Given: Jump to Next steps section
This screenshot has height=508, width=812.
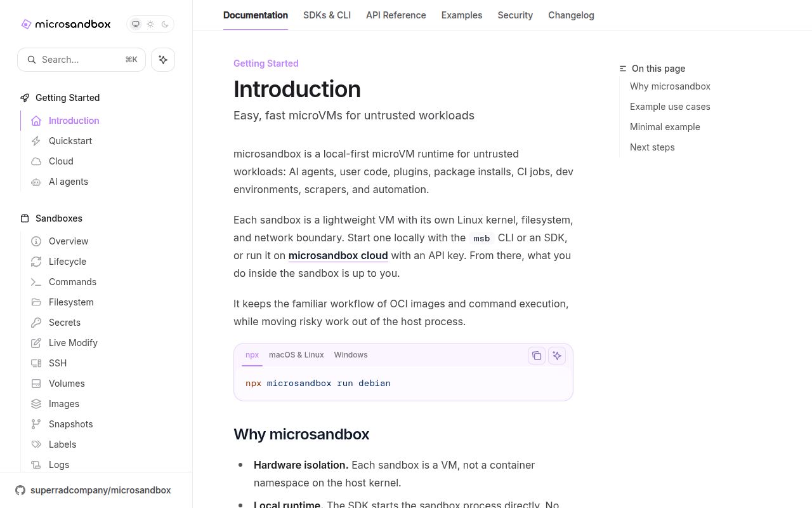Looking at the screenshot, I should click(x=652, y=147).
